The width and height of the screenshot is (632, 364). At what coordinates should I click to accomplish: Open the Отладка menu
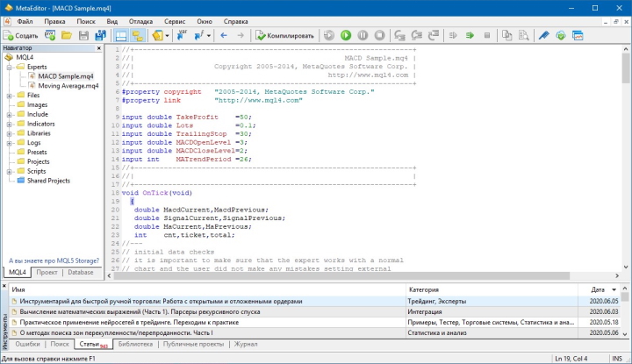[142, 19]
